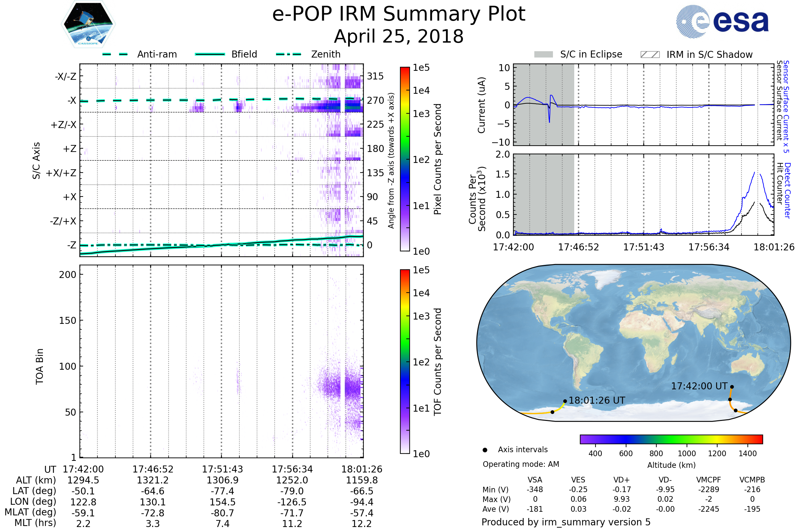798x532 pixels.
Task: Click the 18:01:26 UT end point on map
Action: (x=565, y=401)
